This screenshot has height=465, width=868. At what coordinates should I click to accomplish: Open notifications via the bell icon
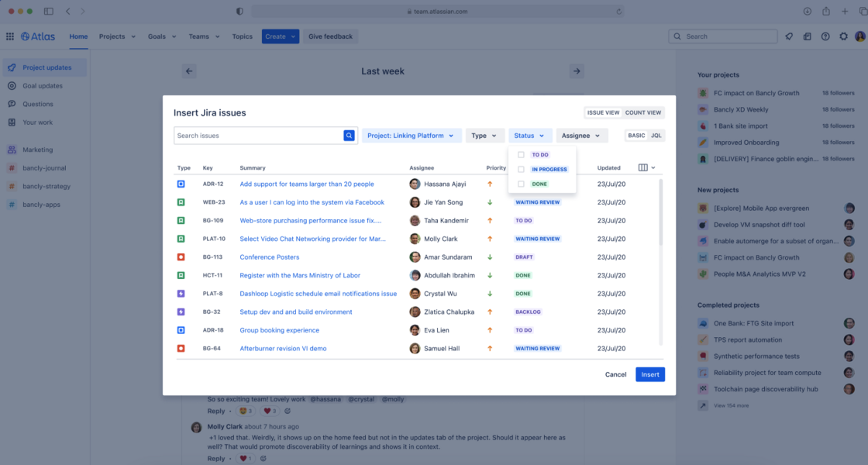[790, 36]
